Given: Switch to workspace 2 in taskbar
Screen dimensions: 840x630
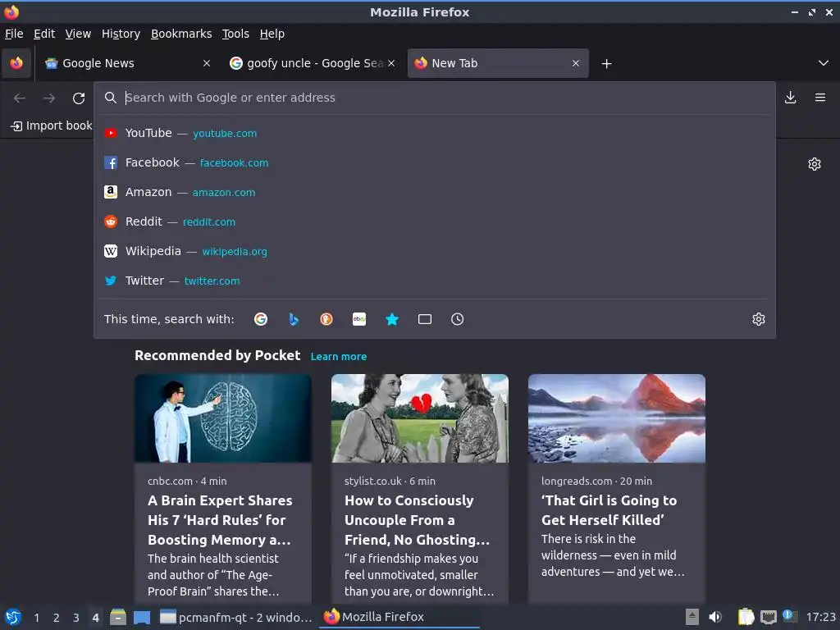Looking at the screenshot, I should (x=57, y=618).
